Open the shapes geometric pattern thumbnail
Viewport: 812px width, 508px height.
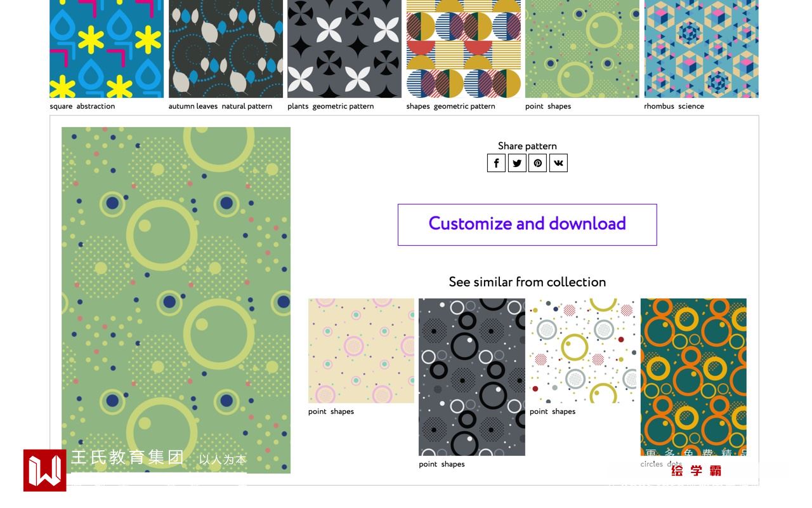pos(464,49)
